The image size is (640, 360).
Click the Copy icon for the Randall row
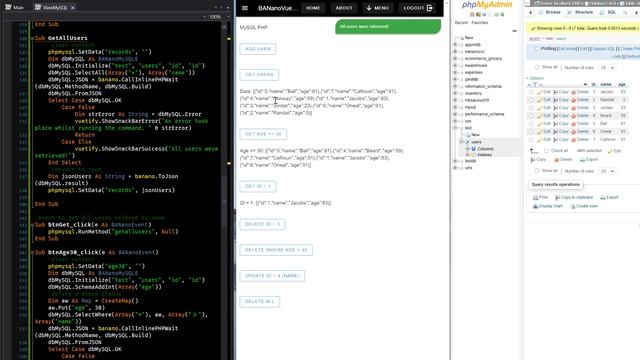(x=556, y=100)
